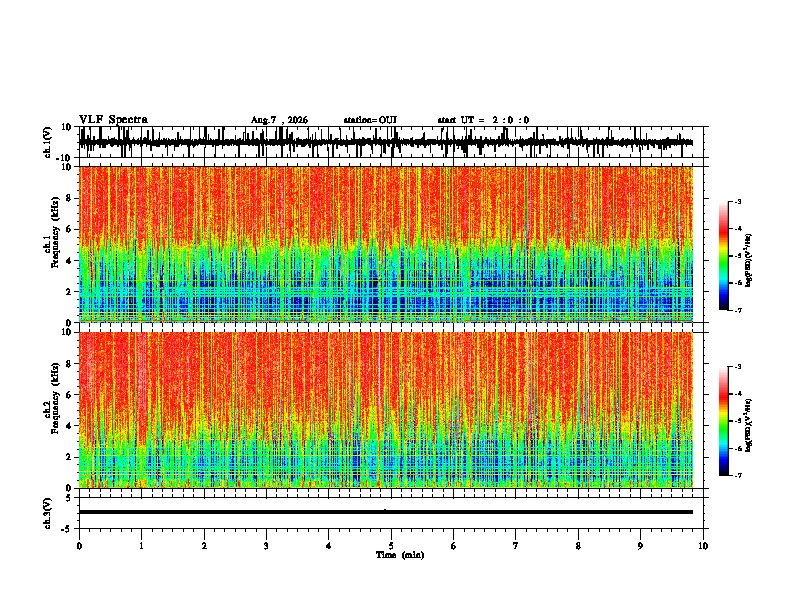The image size is (792, 612).
Task: Click time axis tick label "10" at right end
Action: pos(703,546)
